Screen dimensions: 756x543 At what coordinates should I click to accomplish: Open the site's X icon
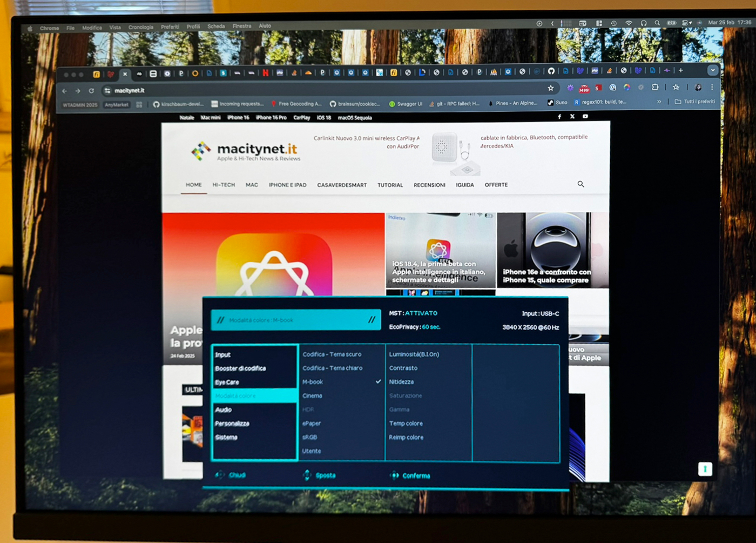click(x=572, y=116)
